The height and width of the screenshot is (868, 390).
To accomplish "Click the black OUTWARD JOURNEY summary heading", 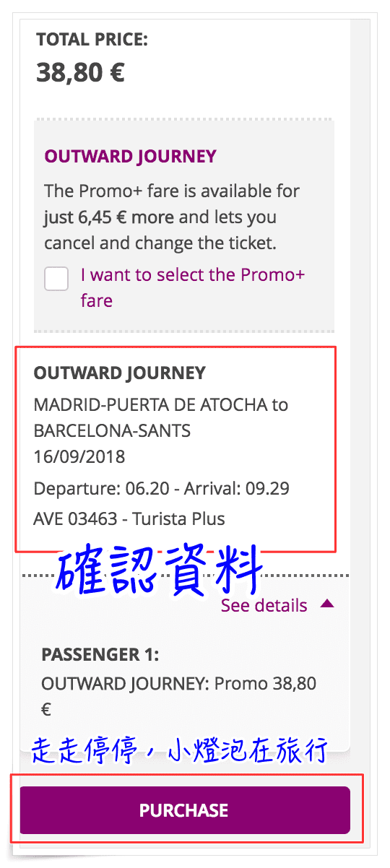I will [x=120, y=373].
